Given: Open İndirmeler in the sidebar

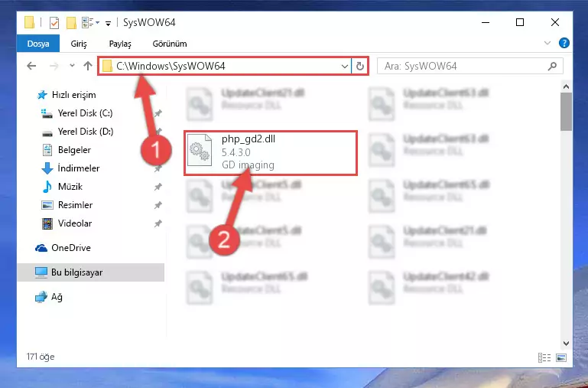Looking at the screenshot, I should [79, 168].
